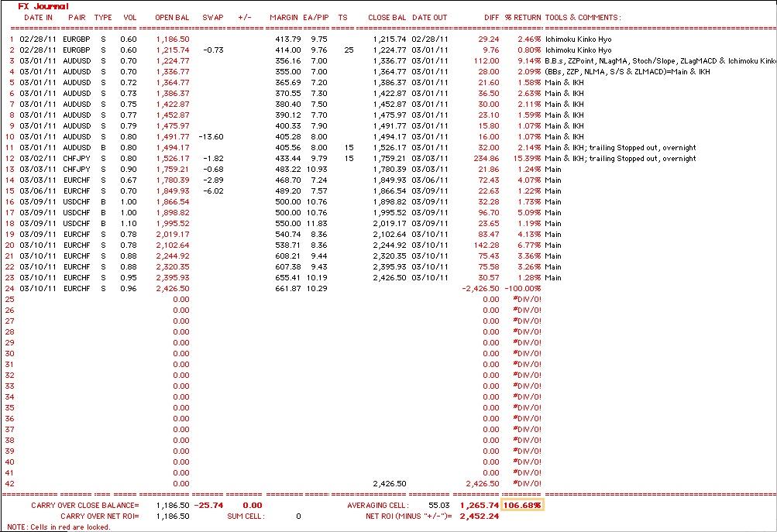This screenshot has height=532, width=777.
Task: Click the Ichimoku Kinko Hyo comment in row 1
Action: point(578,39)
